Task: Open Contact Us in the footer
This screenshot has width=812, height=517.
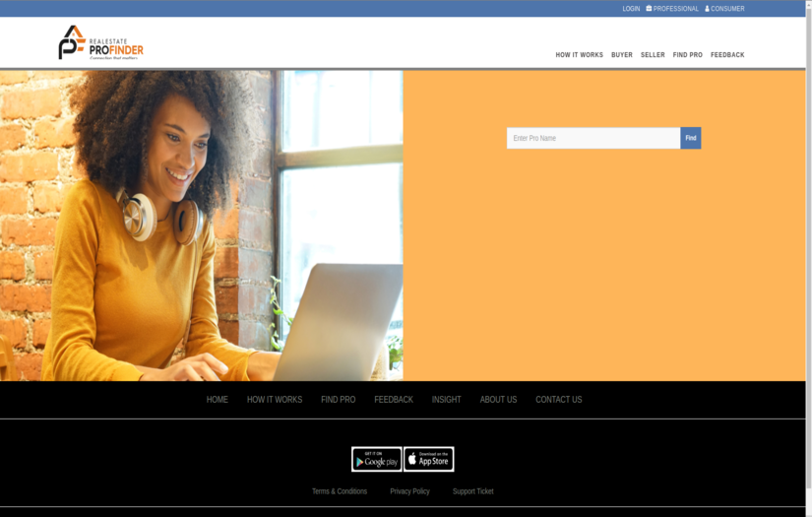Action: 559,400
